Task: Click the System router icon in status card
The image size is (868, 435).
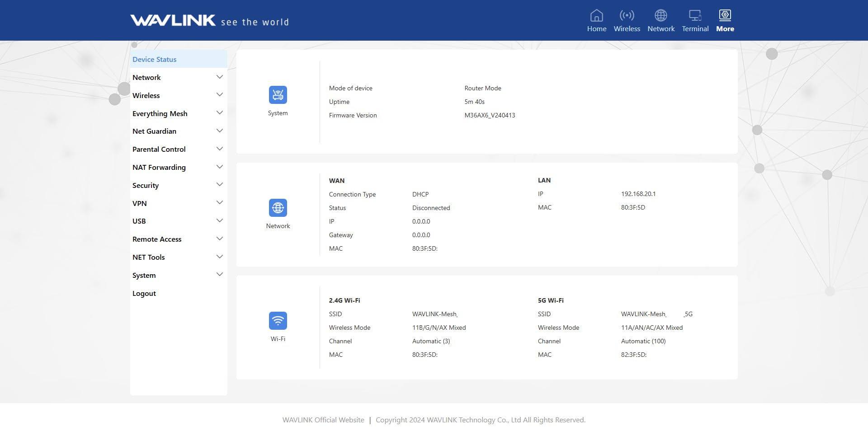Action: tap(278, 95)
